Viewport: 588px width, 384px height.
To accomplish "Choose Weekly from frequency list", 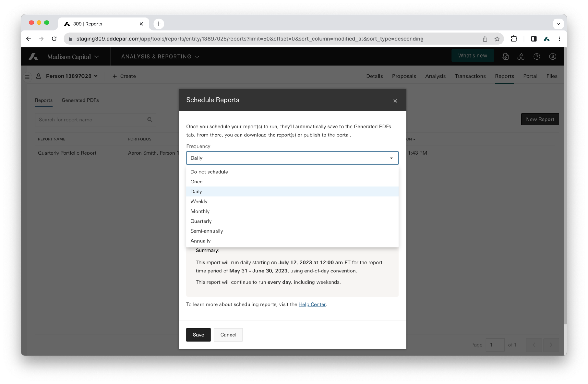I will click(292, 201).
